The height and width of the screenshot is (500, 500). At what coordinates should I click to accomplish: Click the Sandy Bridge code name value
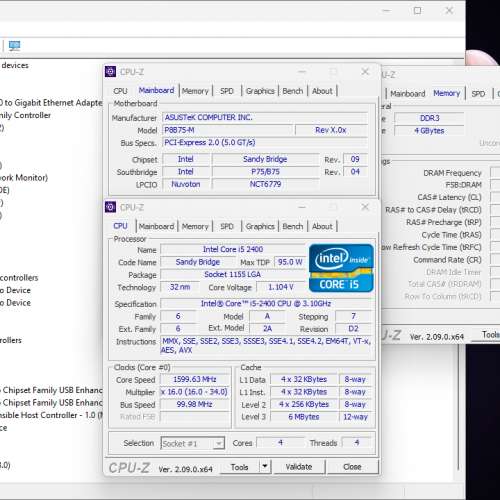click(198, 262)
